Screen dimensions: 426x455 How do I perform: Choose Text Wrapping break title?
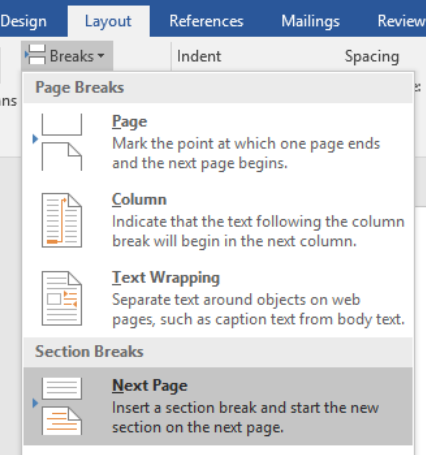(166, 278)
